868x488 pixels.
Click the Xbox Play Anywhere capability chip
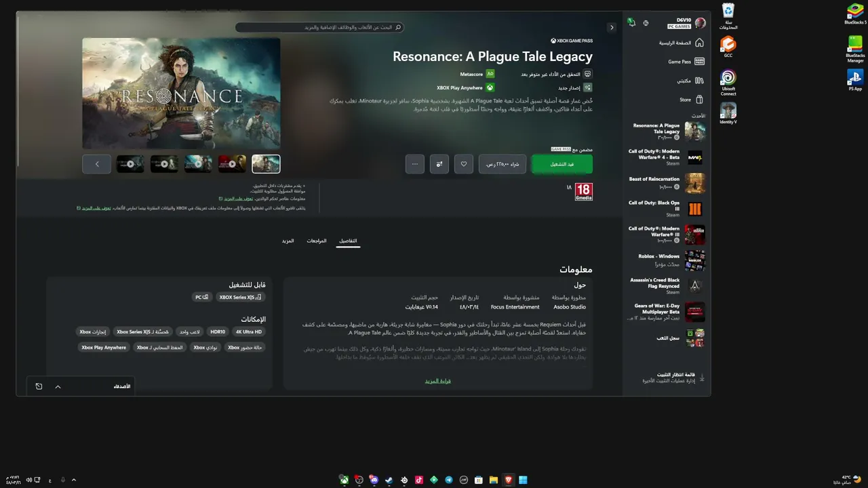pos(104,347)
